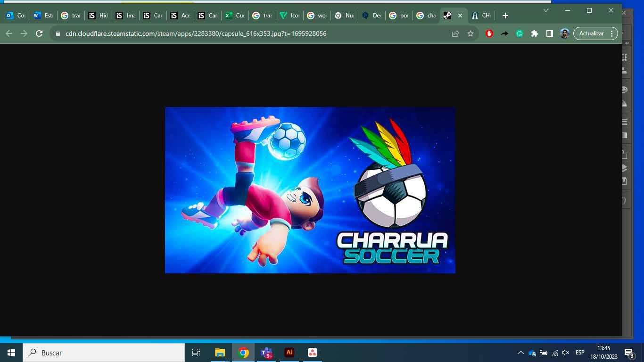The height and width of the screenshot is (362, 644).
Task: Expand the hidden system tray icons
Action: 521,353
